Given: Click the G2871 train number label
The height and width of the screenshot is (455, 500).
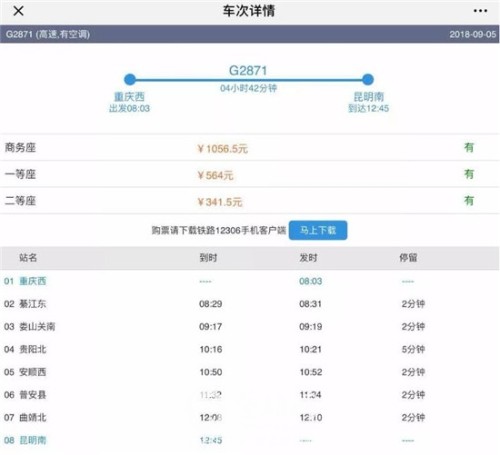Looking at the screenshot, I should coord(248,71).
